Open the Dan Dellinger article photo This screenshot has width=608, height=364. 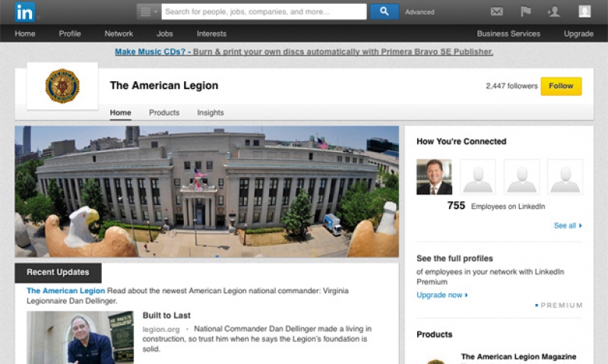81,337
